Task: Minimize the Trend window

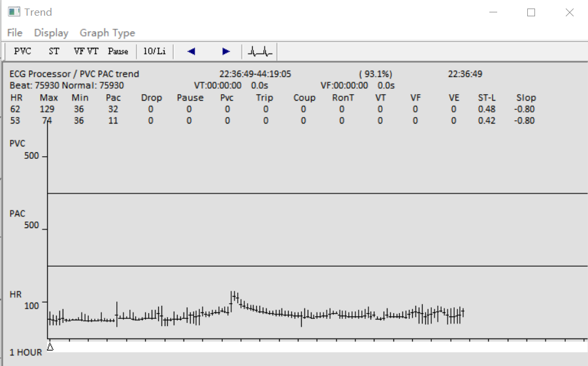Action: click(x=497, y=12)
